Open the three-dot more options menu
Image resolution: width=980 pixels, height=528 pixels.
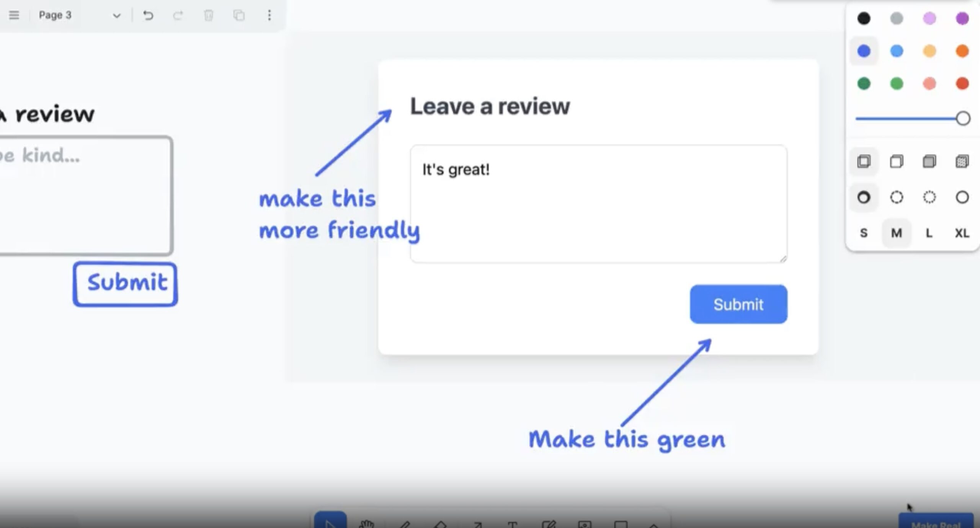pos(269,15)
